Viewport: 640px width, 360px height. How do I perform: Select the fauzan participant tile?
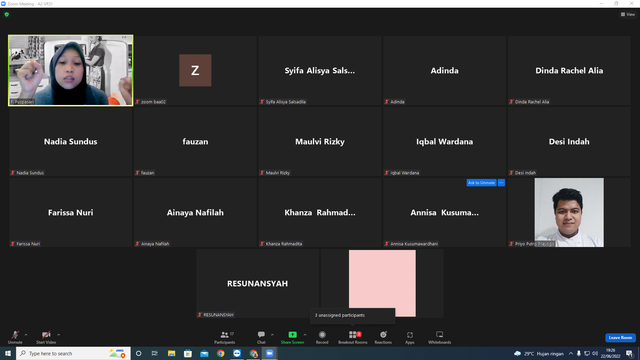195,141
